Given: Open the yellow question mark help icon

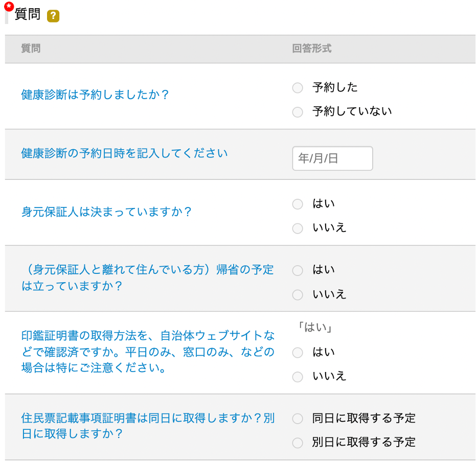Looking at the screenshot, I should [53, 16].
